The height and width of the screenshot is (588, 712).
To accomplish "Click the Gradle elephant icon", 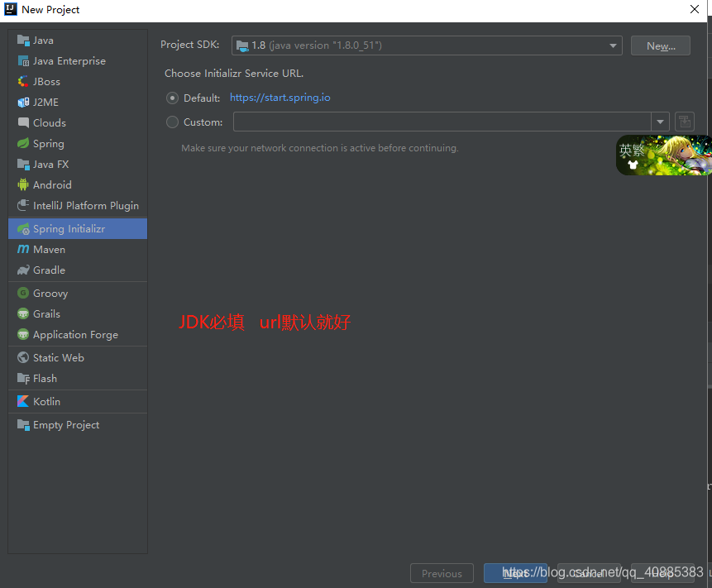I will (23, 270).
